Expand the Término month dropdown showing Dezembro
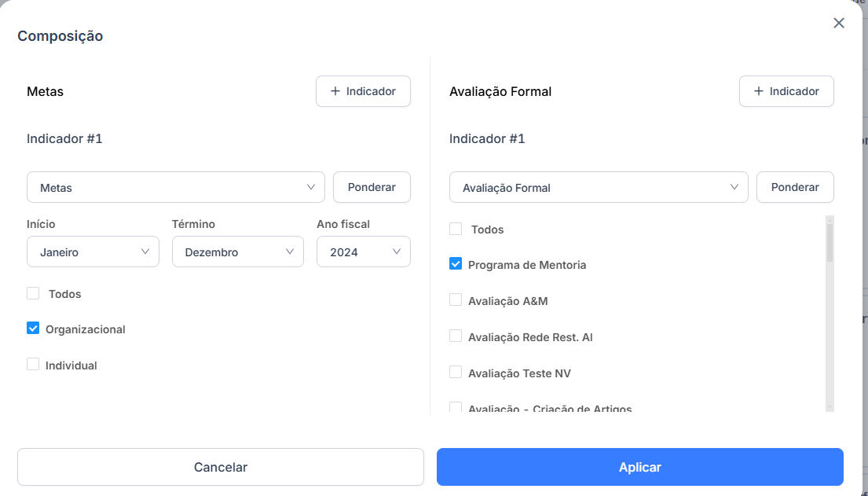Image resolution: width=868 pixels, height=496 pixels. 238,252
